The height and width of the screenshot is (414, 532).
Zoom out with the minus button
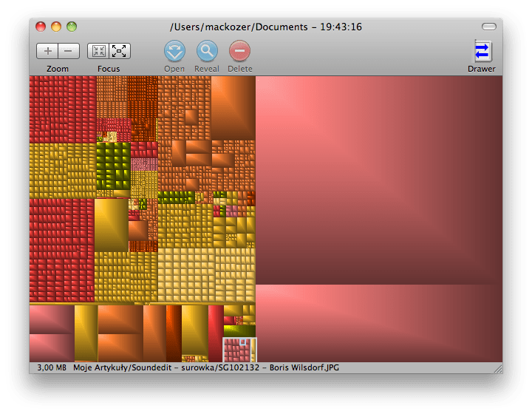click(69, 51)
